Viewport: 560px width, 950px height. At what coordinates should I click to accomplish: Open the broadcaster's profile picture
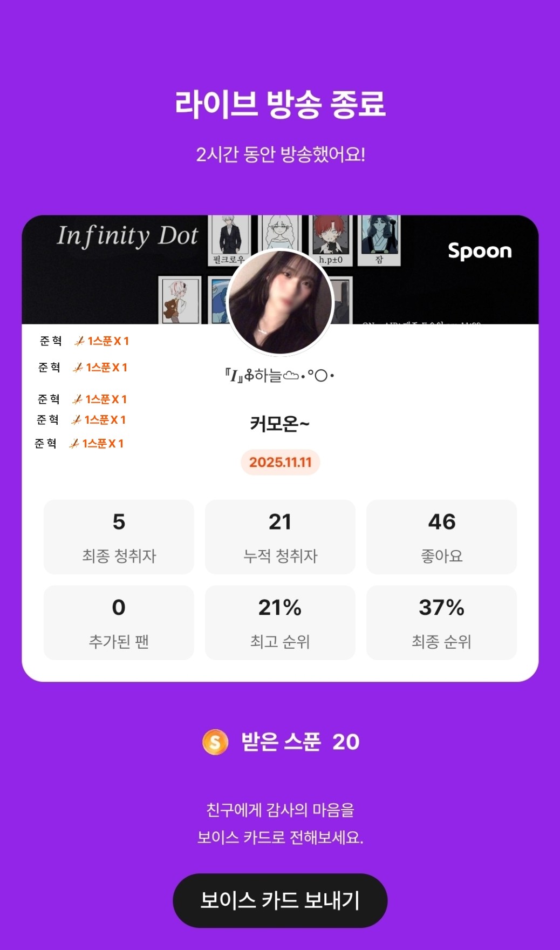pos(280,302)
